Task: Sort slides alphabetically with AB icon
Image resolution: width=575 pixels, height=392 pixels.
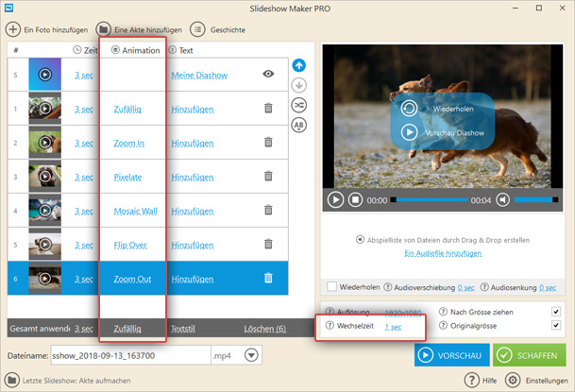Action: (x=299, y=125)
